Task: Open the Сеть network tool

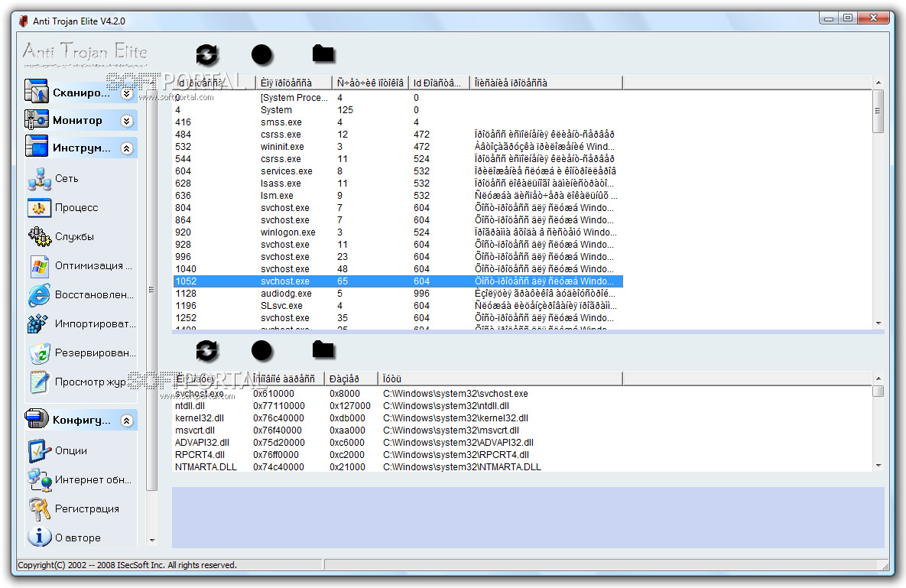Action: point(54,178)
